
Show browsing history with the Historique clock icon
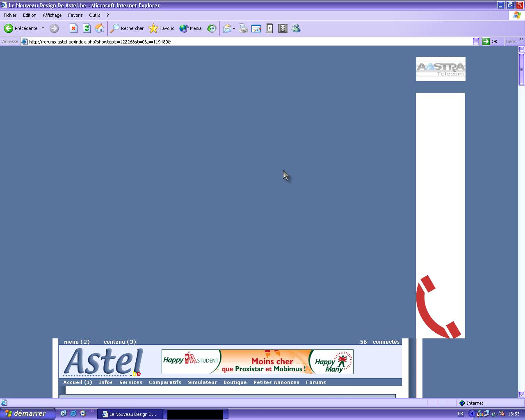(x=212, y=28)
